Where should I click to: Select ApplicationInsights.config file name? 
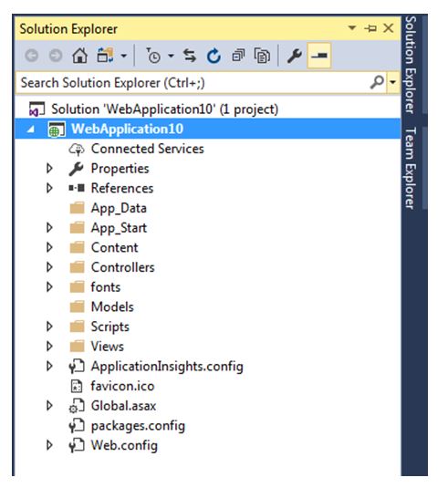[167, 367]
